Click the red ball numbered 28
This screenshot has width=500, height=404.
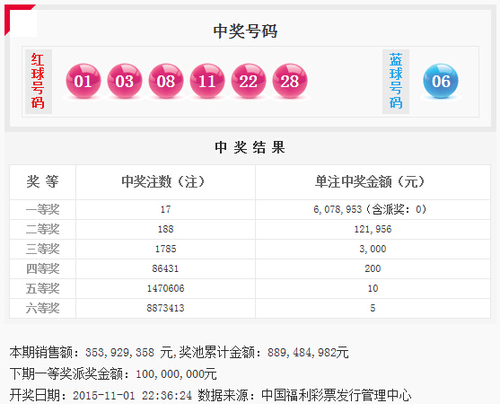(x=290, y=81)
